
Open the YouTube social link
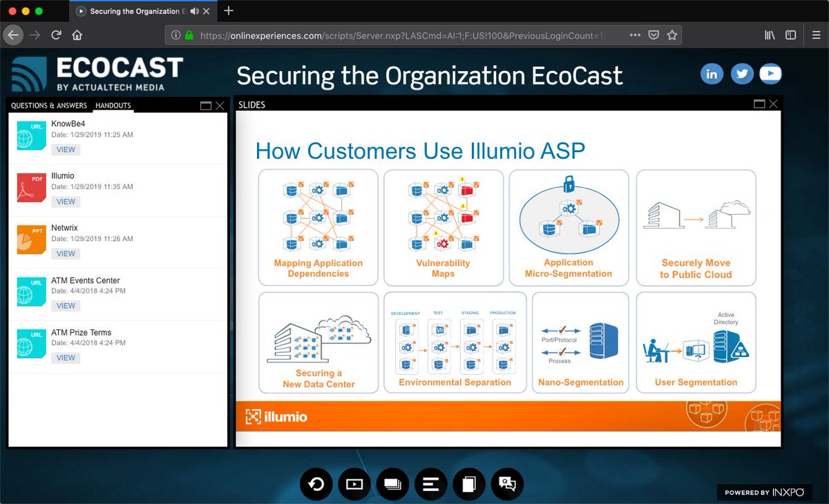tap(770, 73)
